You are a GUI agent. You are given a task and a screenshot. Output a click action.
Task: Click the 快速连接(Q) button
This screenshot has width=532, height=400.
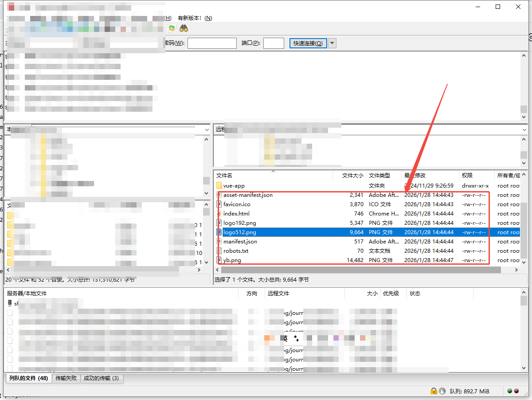[x=308, y=43]
